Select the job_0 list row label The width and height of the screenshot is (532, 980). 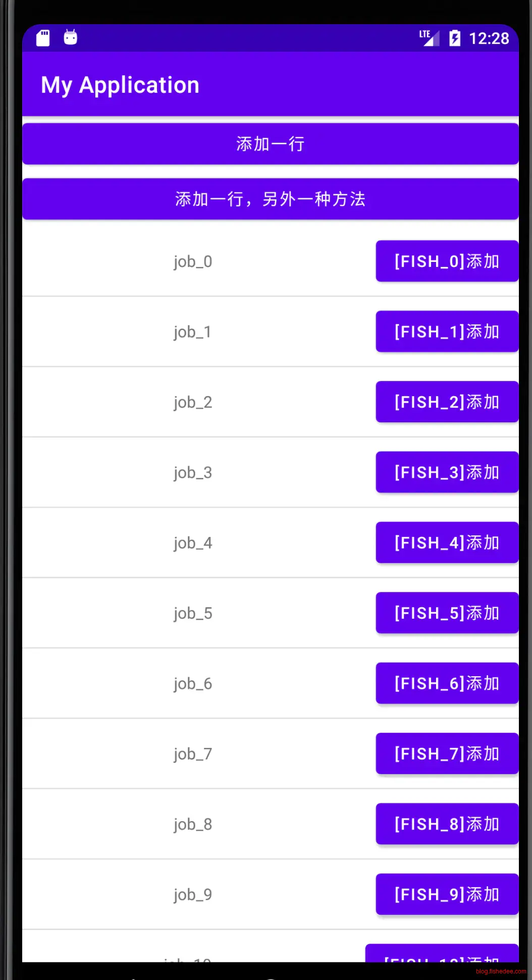193,262
